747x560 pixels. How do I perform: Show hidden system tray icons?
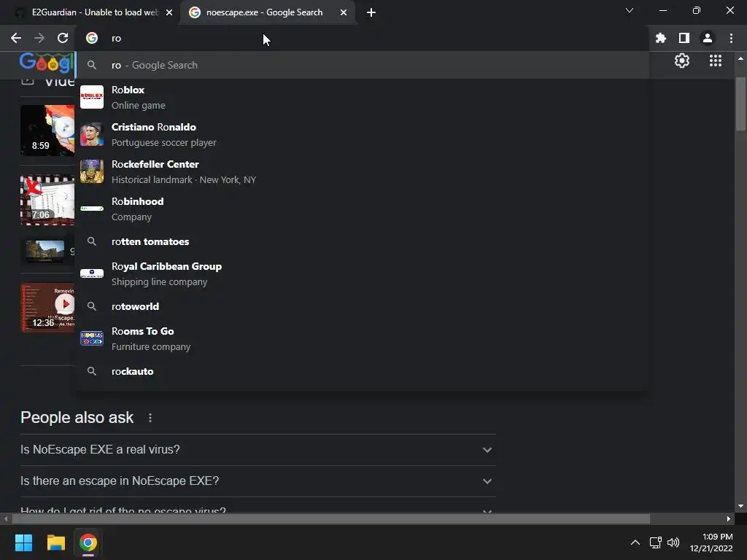[635, 542]
